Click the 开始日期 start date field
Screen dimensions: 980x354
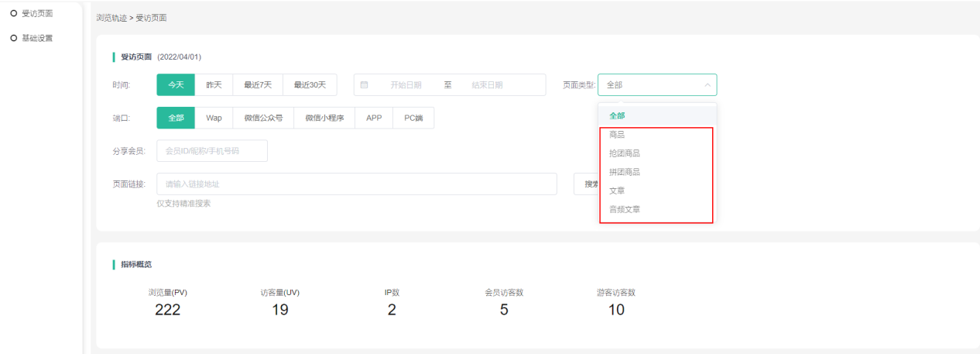[x=406, y=85]
